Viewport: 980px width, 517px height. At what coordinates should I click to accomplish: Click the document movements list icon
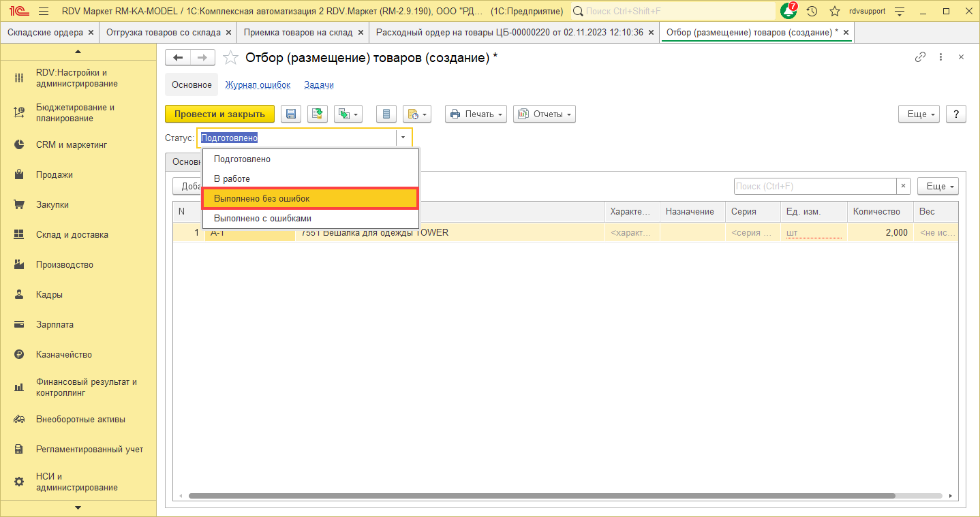click(x=386, y=114)
